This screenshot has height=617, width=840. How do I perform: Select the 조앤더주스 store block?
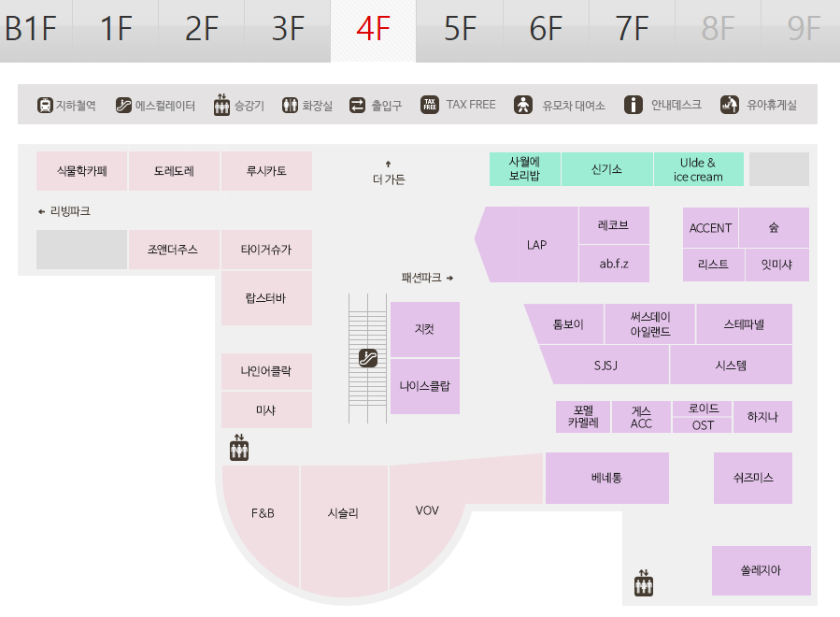pos(174,250)
